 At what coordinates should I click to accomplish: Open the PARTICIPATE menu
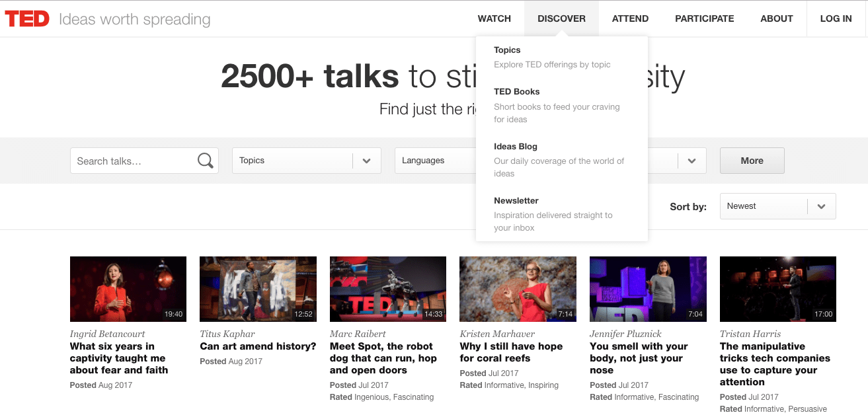(x=704, y=19)
